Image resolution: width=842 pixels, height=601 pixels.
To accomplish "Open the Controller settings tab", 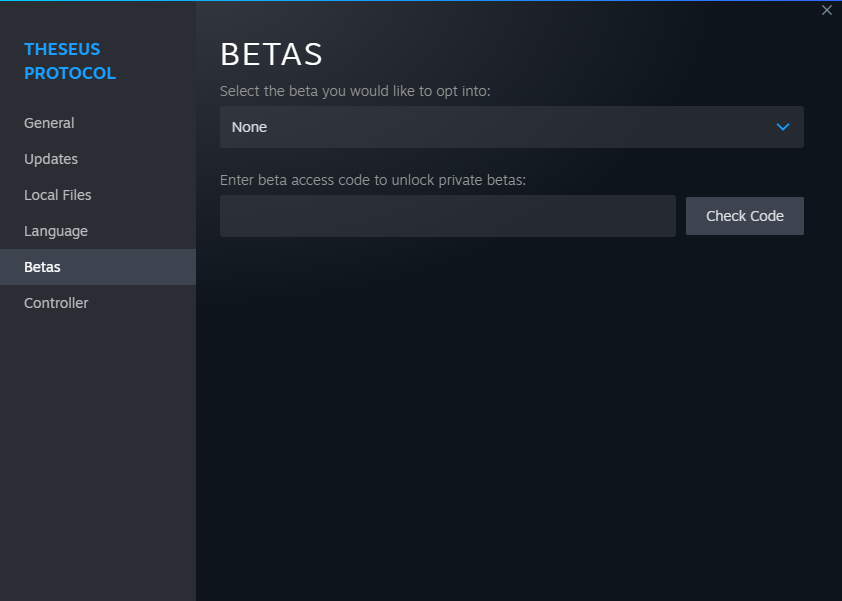I will tap(56, 303).
